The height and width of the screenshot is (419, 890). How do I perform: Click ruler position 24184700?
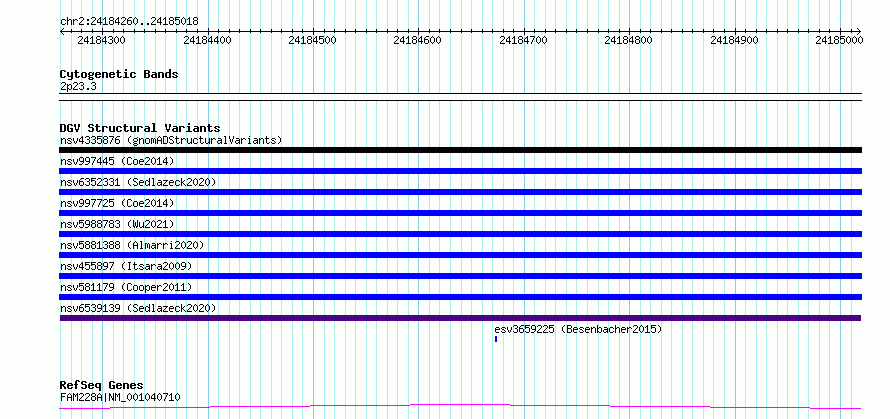(x=523, y=40)
